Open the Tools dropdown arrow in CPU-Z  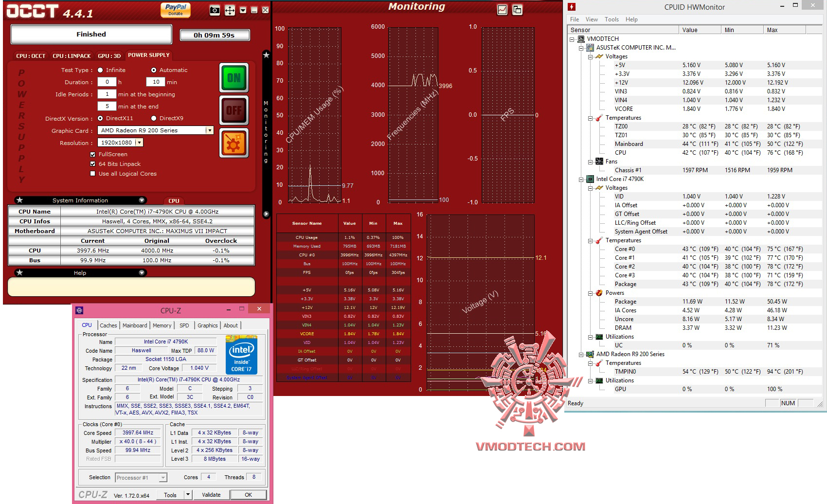[x=188, y=495]
